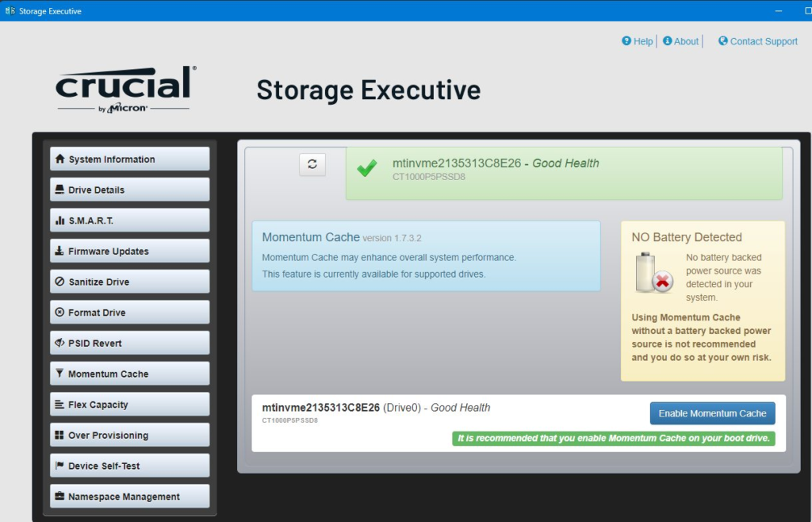The height and width of the screenshot is (522, 812).
Task: Open Firmware Updates
Action: point(130,251)
